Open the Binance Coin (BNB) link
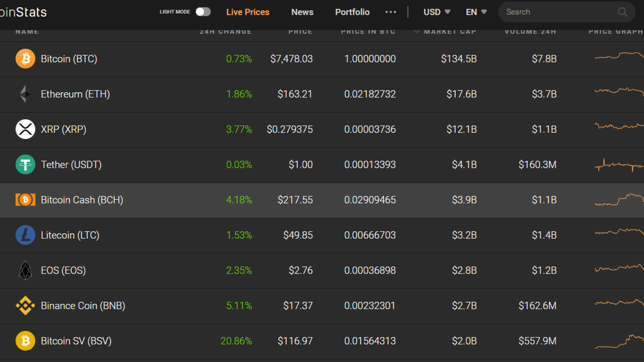This screenshot has width=644, height=362. tap(83, 306)
